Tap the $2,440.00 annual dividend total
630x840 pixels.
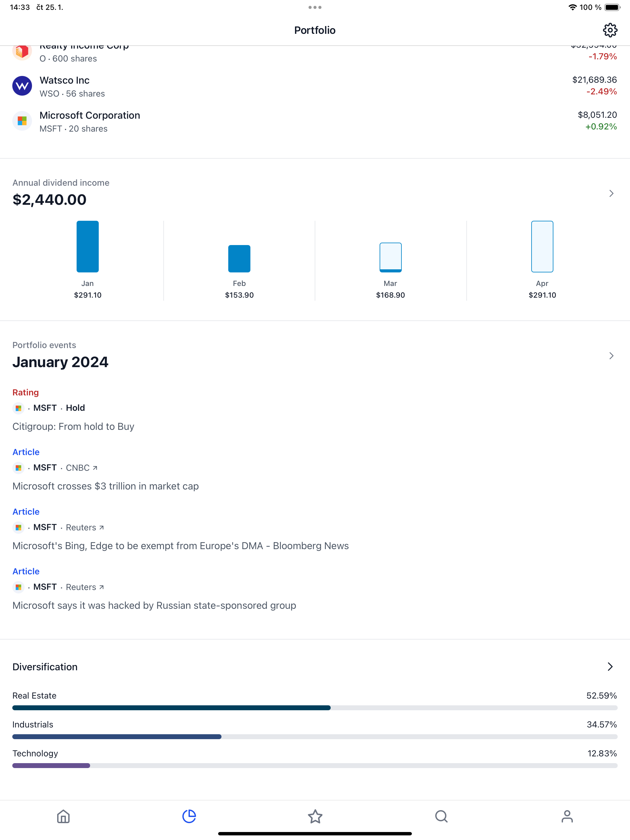point(50,200)
